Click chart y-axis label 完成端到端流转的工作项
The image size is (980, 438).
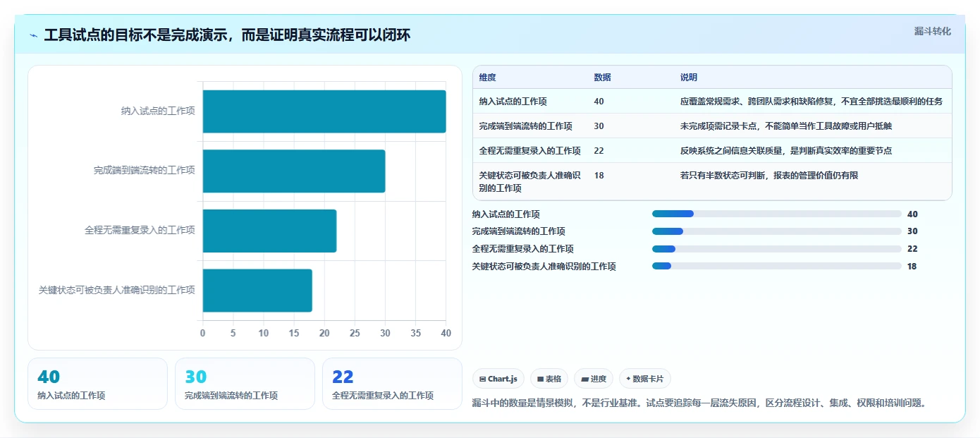[145, 171]
